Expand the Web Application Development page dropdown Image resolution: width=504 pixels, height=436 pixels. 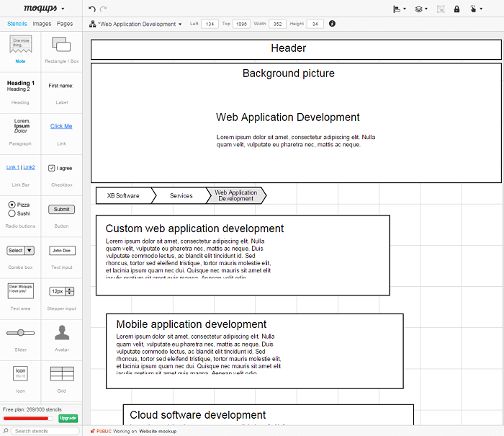137,24
